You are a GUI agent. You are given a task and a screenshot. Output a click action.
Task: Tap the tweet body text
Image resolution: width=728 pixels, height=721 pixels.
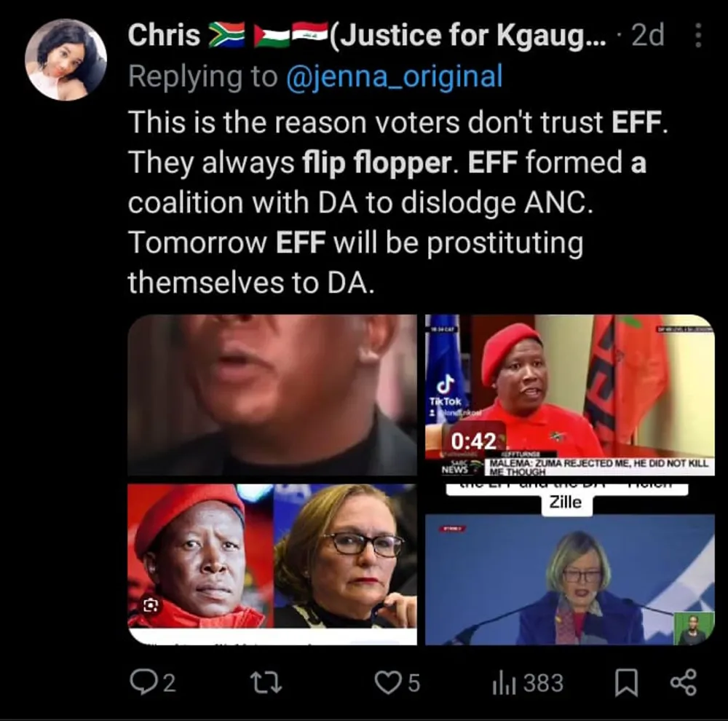[398, 202]
